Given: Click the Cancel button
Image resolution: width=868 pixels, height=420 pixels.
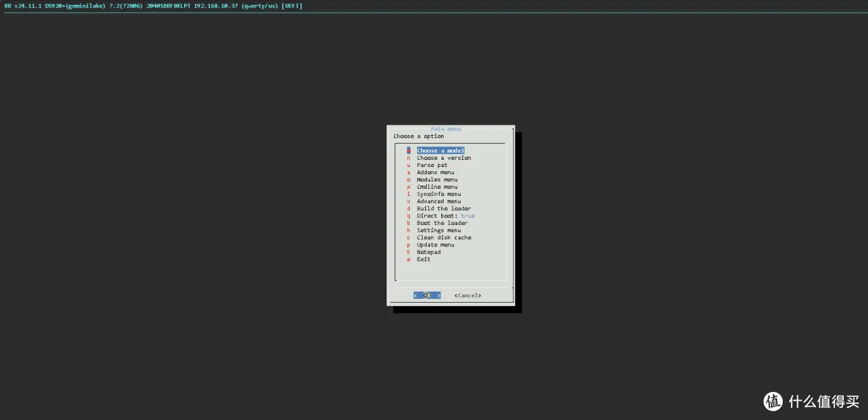Looking at the screenshot, I should (x=468, y=296).
